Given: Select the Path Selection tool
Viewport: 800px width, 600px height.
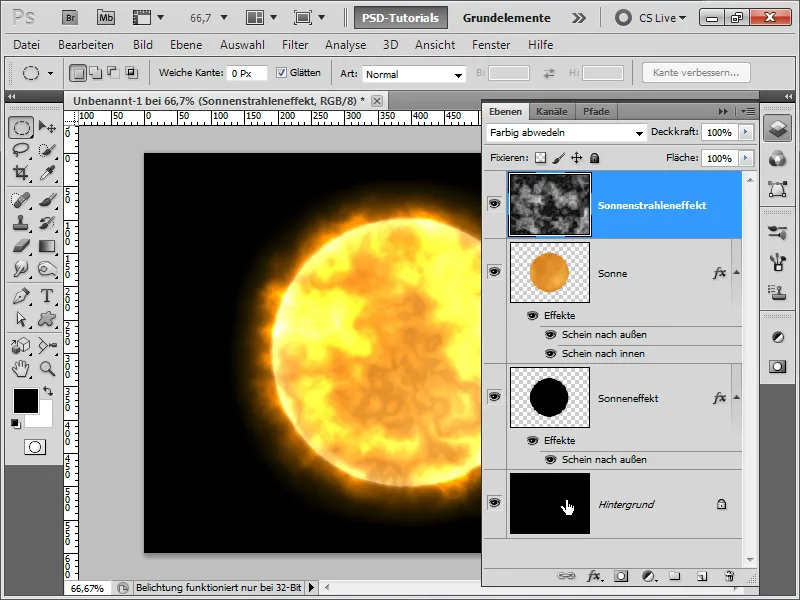Looking at the screenshot, I should click(x=21, y=319).
